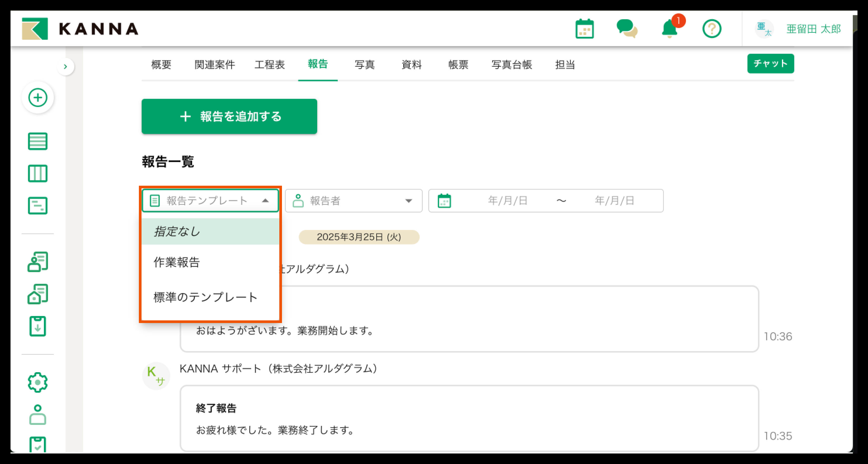Open the download clipboard icon in sidebar
The height and width of the screenshot is (464, 868).
[x=38, y=326]
